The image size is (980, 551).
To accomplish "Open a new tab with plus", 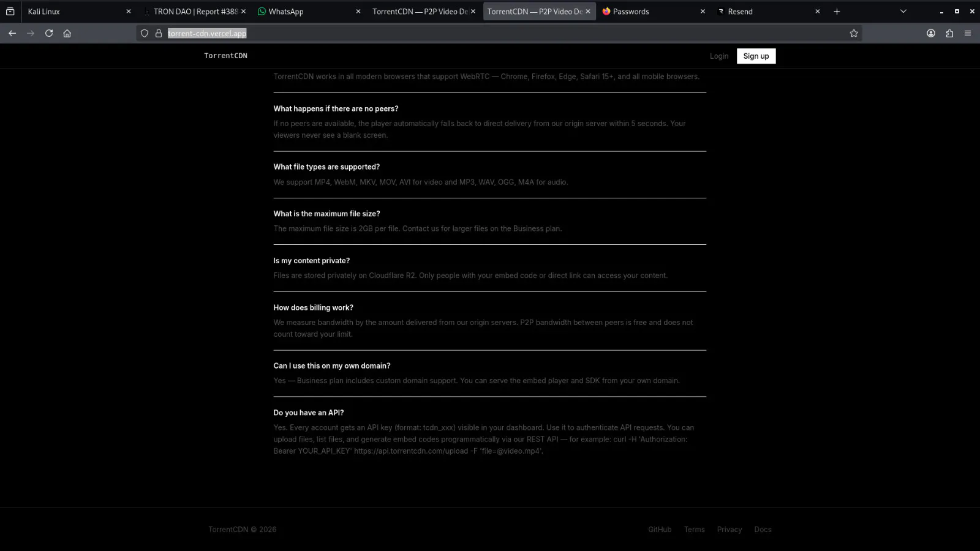I will [837, 11].
